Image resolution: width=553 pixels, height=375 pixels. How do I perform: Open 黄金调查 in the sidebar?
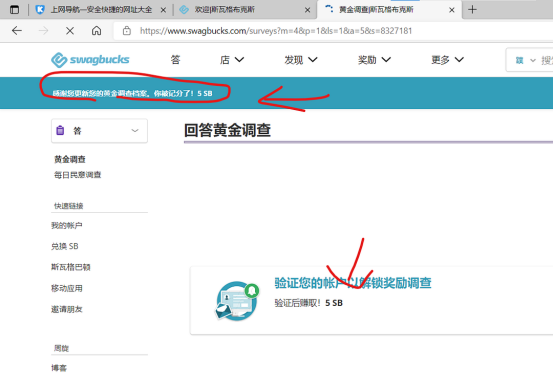[x=70, y=159]
